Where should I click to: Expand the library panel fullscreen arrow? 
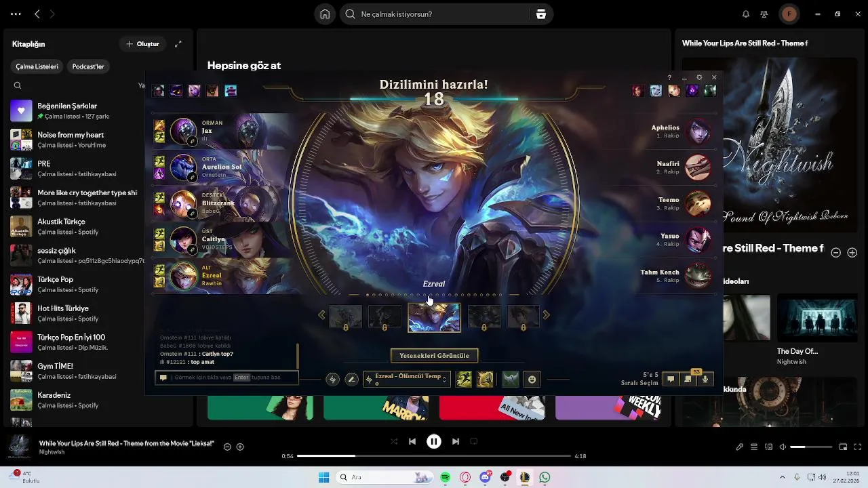pos(178,44)
